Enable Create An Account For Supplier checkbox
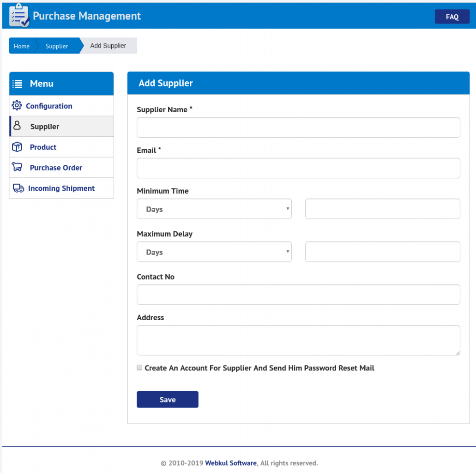 point(139,368)
